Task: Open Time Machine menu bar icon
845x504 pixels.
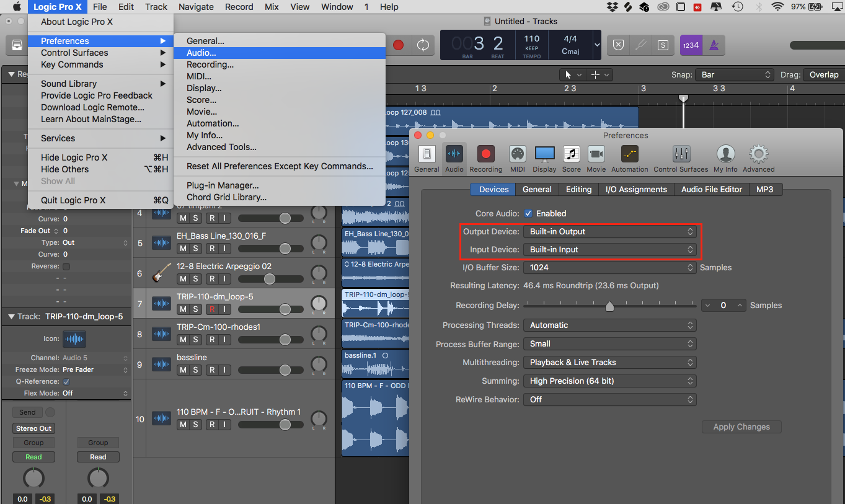Action: click(x=737, y=7)
